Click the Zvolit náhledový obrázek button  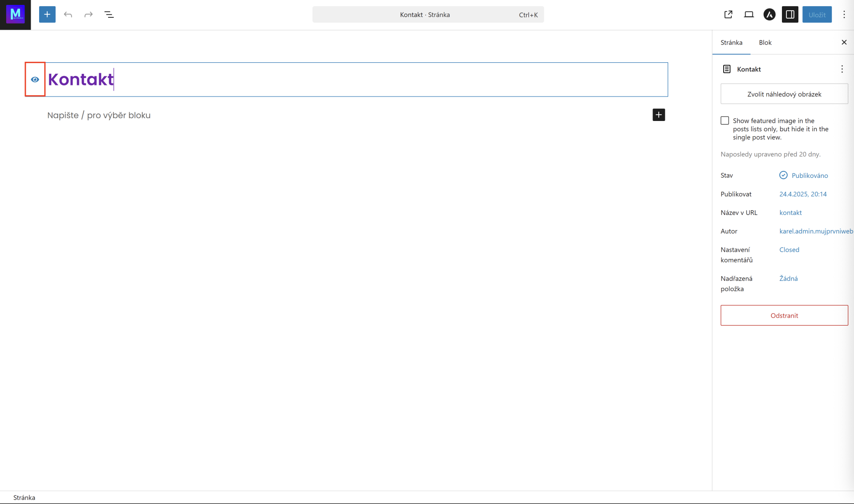784,94
